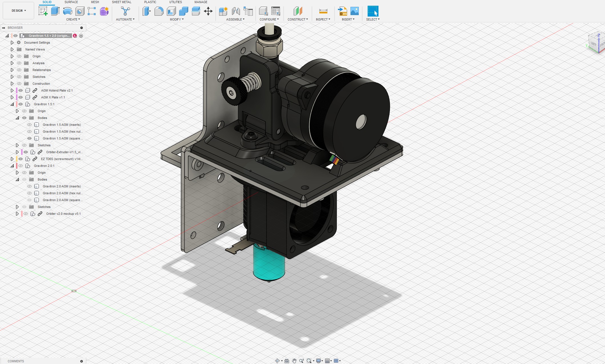This screenshot has height=364, width=605.
Task: Open Display Settings in navigation bar
Action: click(x=318, y=361)
